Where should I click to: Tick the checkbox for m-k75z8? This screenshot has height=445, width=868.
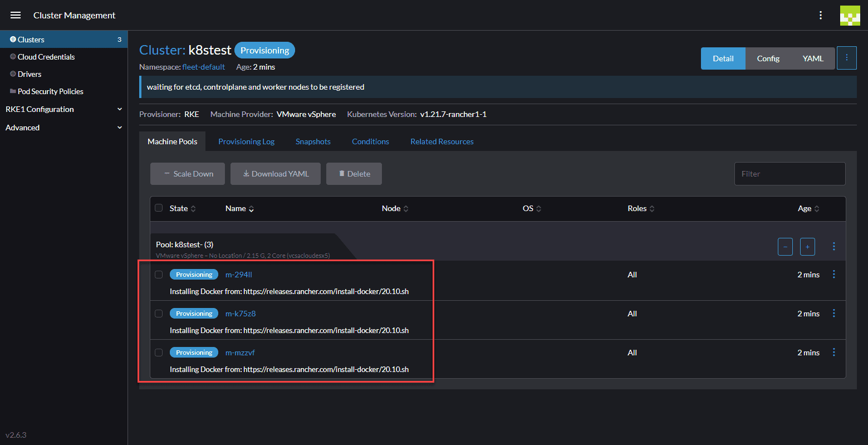[x=159, y=314]
